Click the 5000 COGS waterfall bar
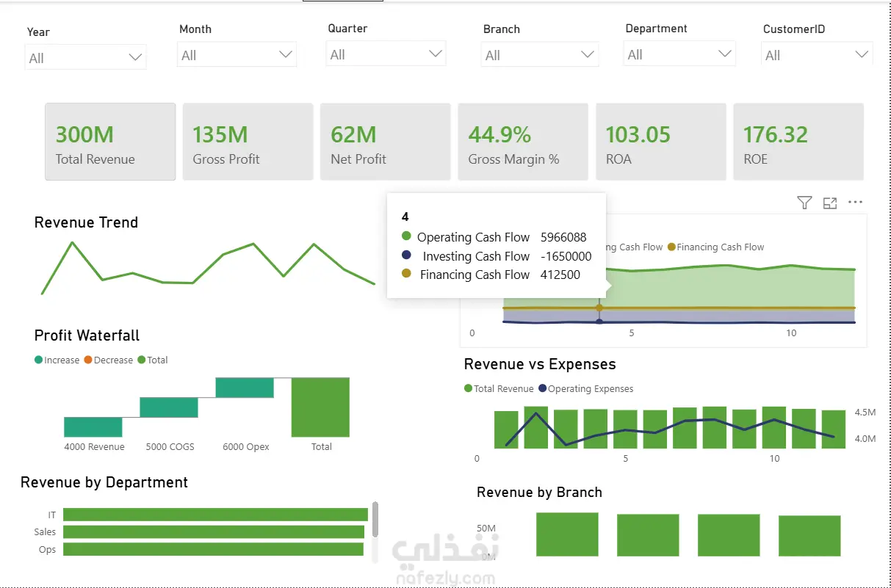The image size is (891, 588). 169,407
